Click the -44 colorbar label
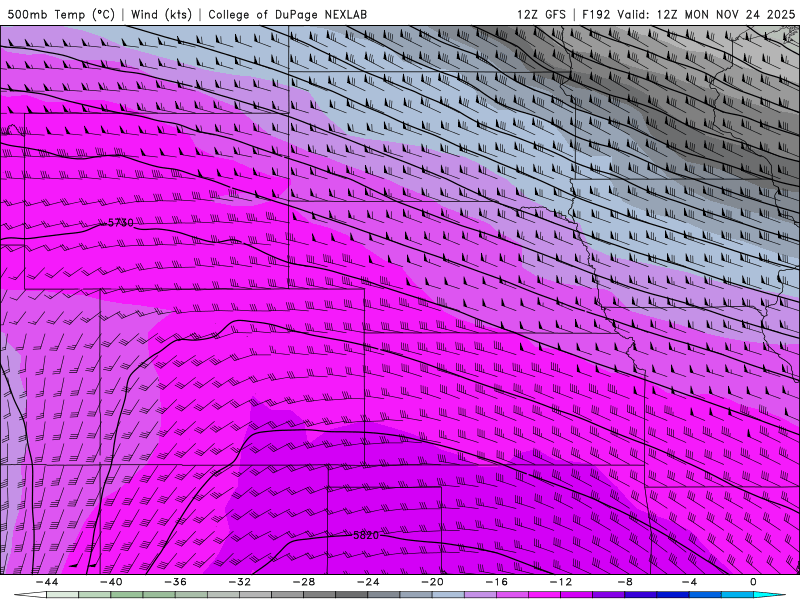This screenshot has width=800, height=600. coord(47,582)
